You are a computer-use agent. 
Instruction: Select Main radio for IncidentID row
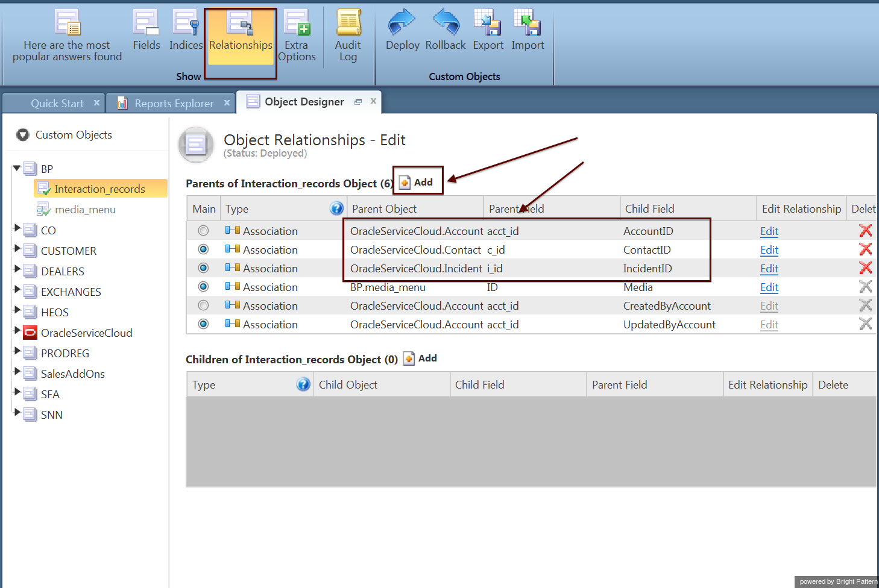(x=203, y=268)
